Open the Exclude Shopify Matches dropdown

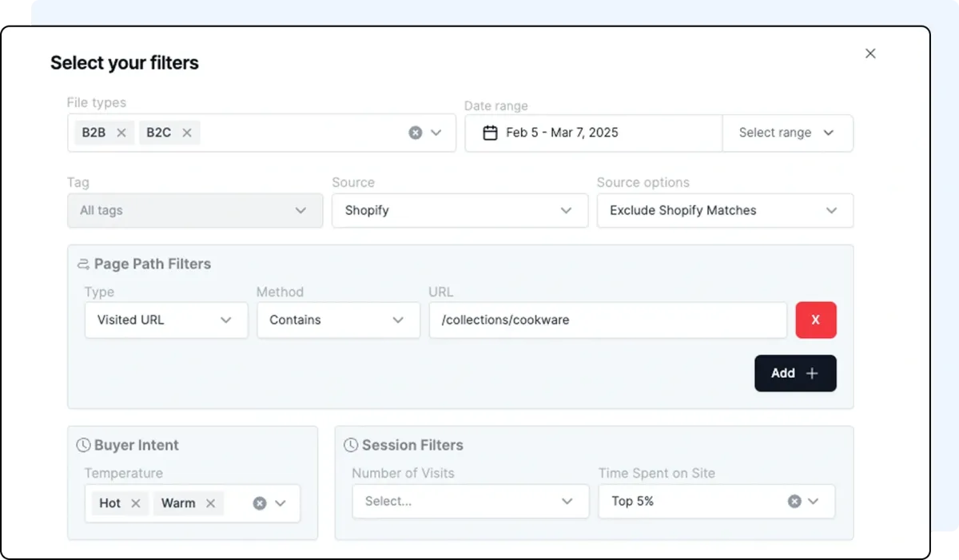(x=724, y=211)
